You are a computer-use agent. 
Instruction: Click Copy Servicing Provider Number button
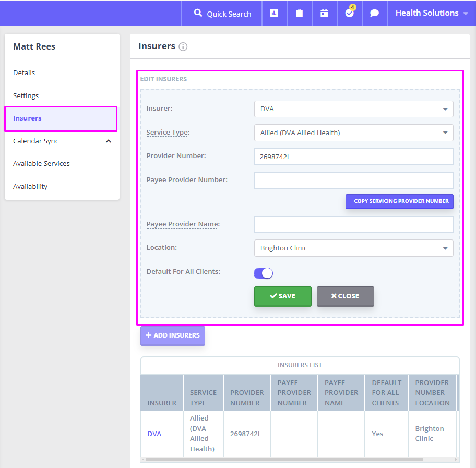click(x=399, y=201)
